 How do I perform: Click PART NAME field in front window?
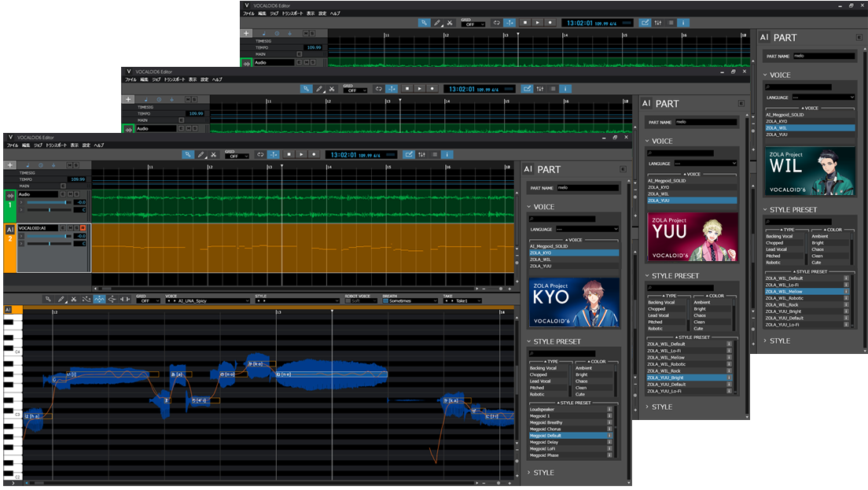pyautogui.click(x=587, y=188)
